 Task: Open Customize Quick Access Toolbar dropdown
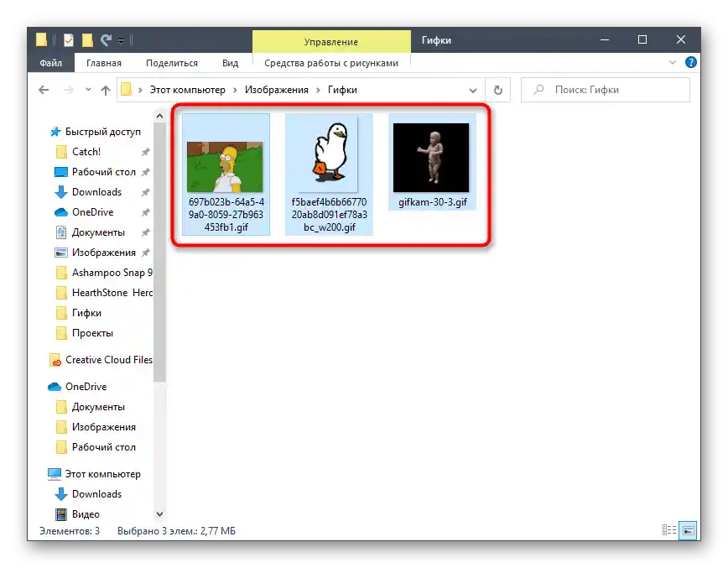coord(121,41)
